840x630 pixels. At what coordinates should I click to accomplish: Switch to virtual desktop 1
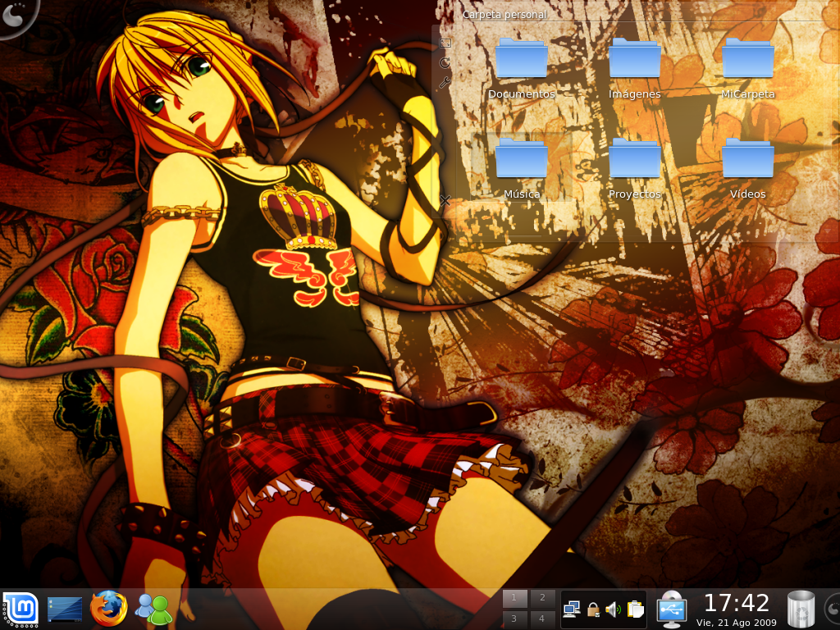(x=514, y=598)
